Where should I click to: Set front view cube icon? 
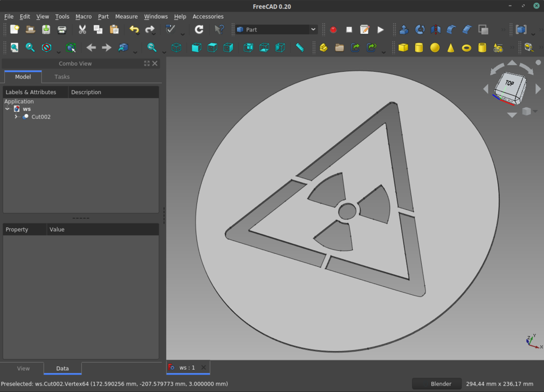[197, 47]
